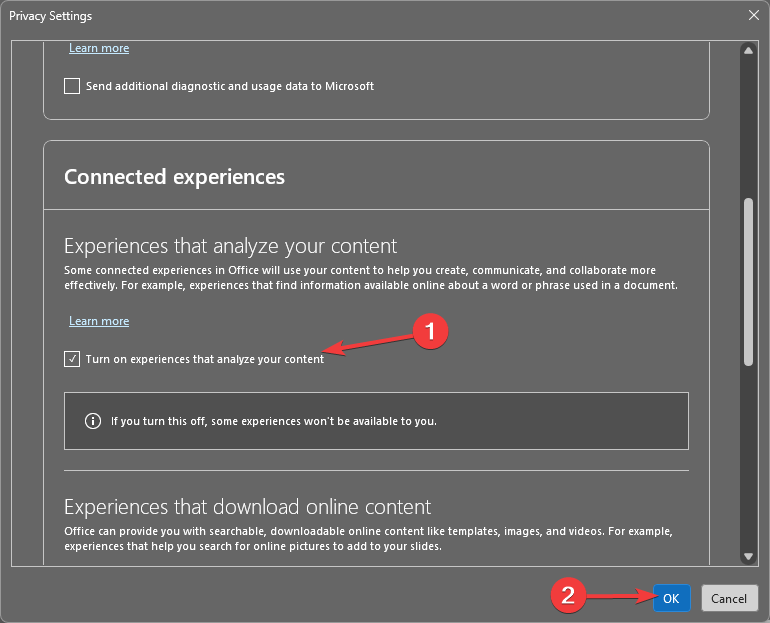Close the Privacy Settings dialog with X

coord(753,15)
